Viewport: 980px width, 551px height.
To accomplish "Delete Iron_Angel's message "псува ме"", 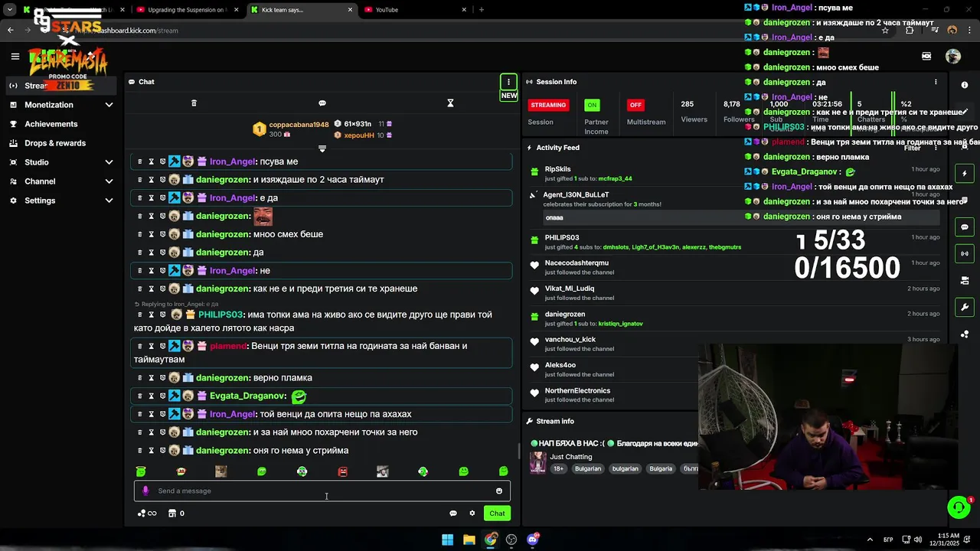I will tap(140, 161).
